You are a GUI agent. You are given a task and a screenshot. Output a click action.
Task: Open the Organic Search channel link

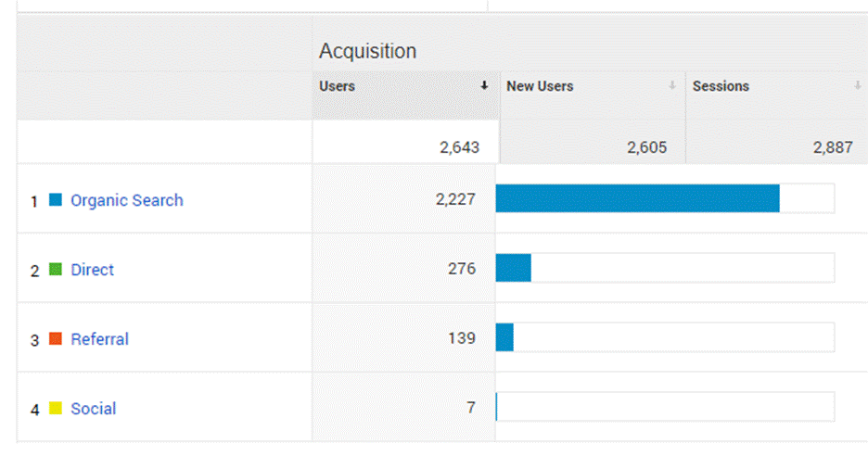pyautogui.click(x=127, y=200)
